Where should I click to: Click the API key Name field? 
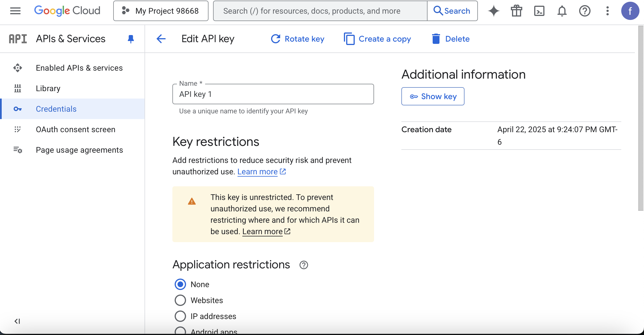pyautogui.click(x=273, y=94)
